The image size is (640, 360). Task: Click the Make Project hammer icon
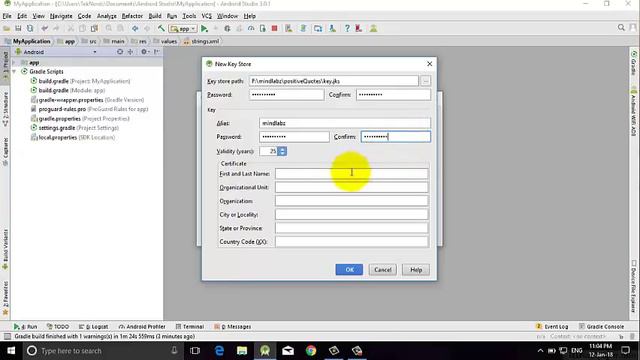(x=162, y=29)
